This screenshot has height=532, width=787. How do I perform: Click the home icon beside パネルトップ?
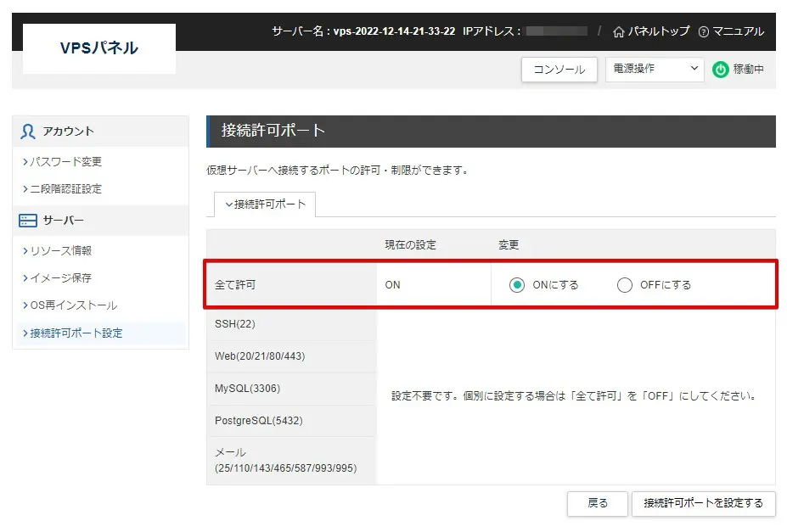click(618, 31)
